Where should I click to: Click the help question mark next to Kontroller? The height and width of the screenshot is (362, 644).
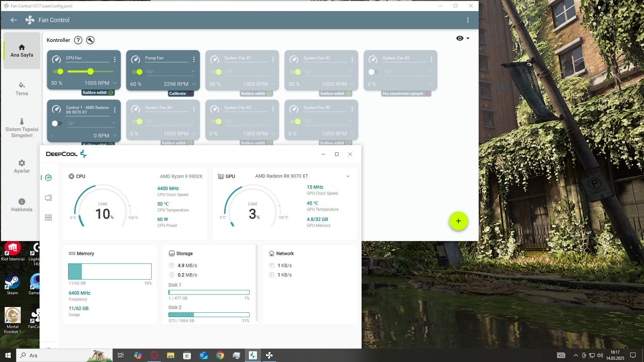coord(78,40)
